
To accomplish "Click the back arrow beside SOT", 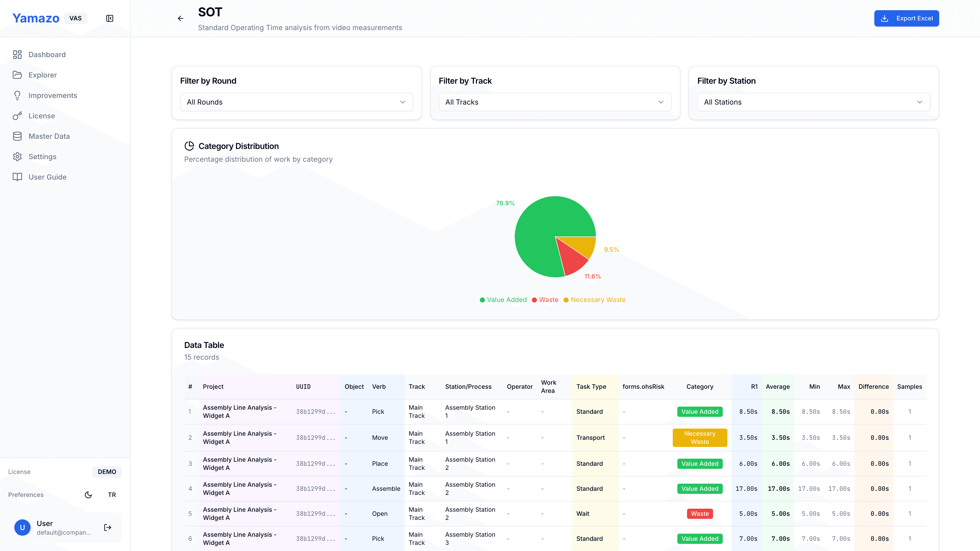I will point(181,18).
